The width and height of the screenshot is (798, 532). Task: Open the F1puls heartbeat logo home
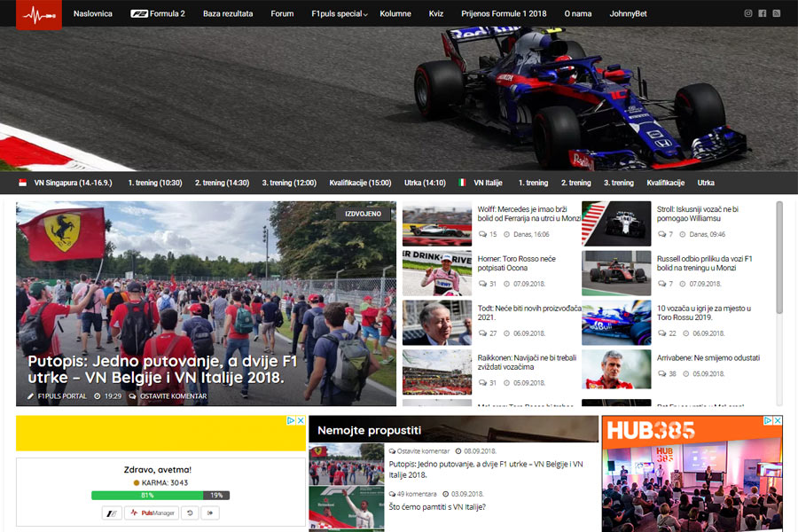click(x=39, y=15)
